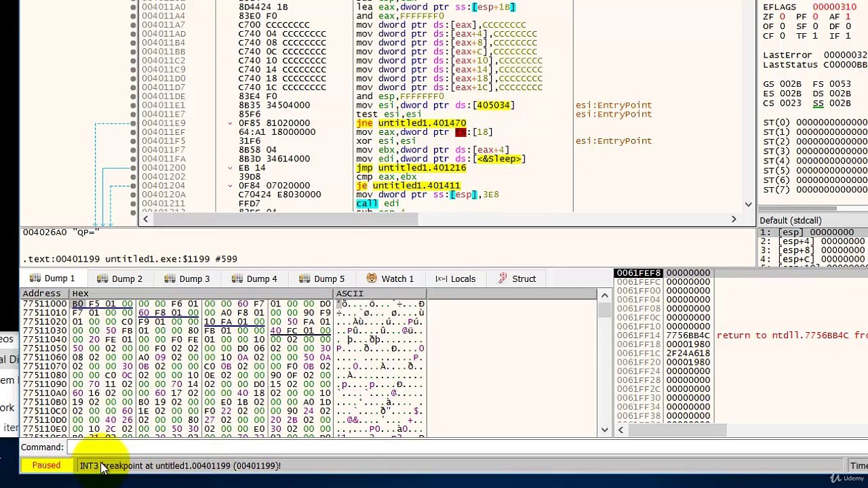Toggle breakpoint dot at address 004011E7
868x488 pixels.
click(x=133, y=114)
